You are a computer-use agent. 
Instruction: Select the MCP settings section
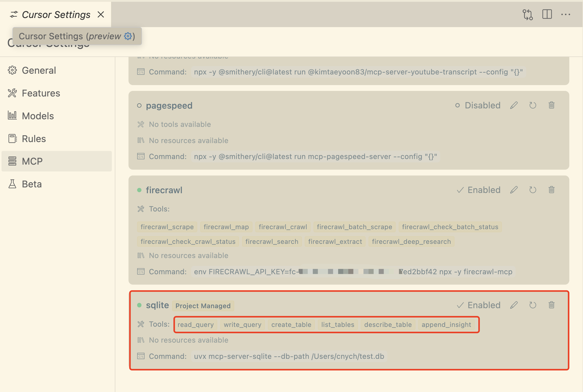click(57, 161)
